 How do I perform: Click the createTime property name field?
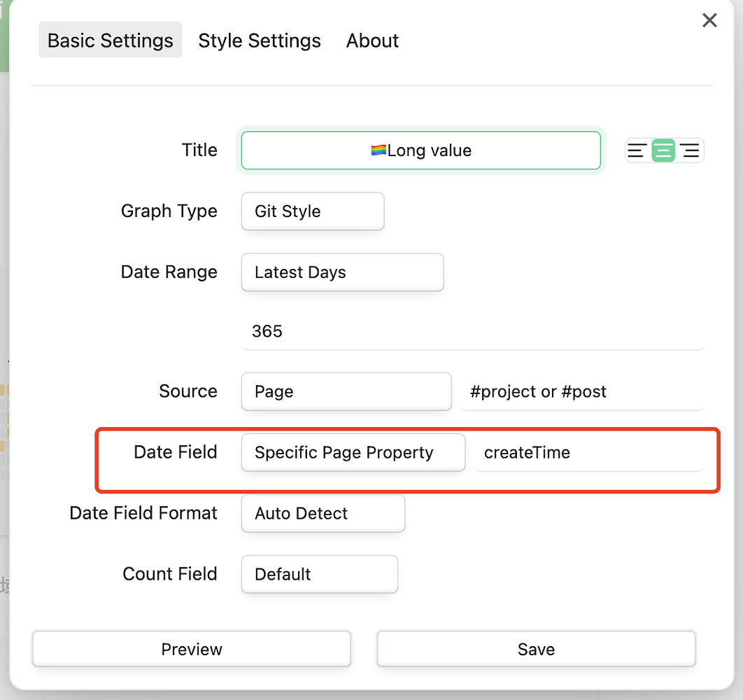[589, 452]
